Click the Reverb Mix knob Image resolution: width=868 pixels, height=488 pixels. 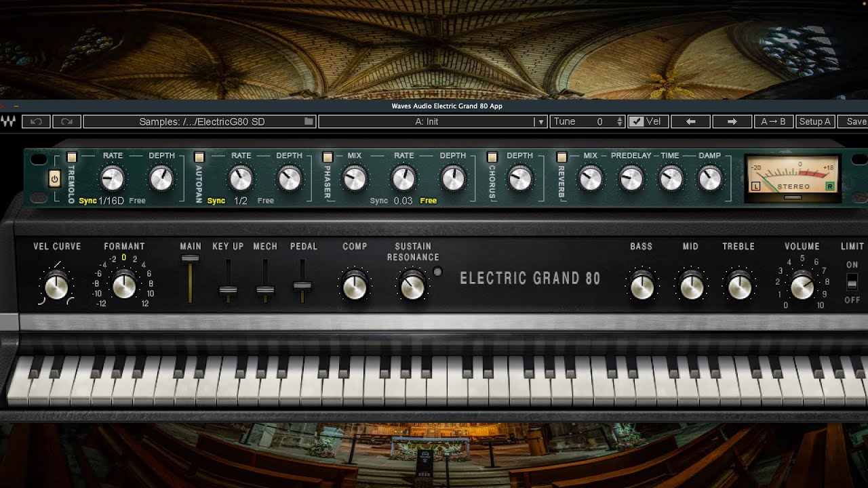click(x=591, y=179)
